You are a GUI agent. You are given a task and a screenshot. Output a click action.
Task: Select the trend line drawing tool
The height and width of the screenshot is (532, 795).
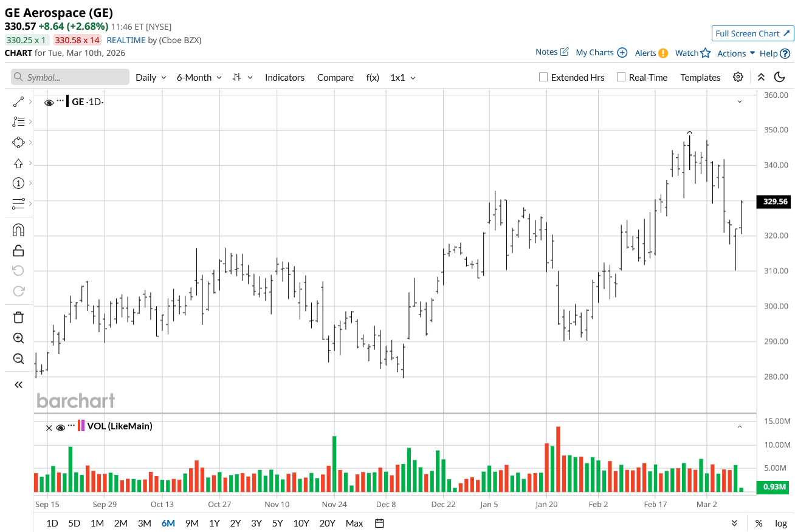point(18,102)
